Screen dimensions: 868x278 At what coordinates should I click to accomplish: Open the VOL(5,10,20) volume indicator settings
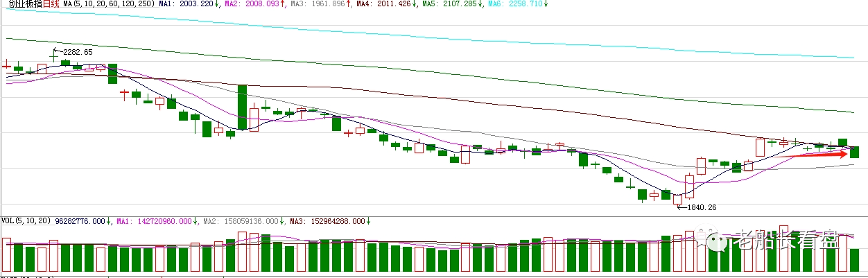[x=26, y=221]
